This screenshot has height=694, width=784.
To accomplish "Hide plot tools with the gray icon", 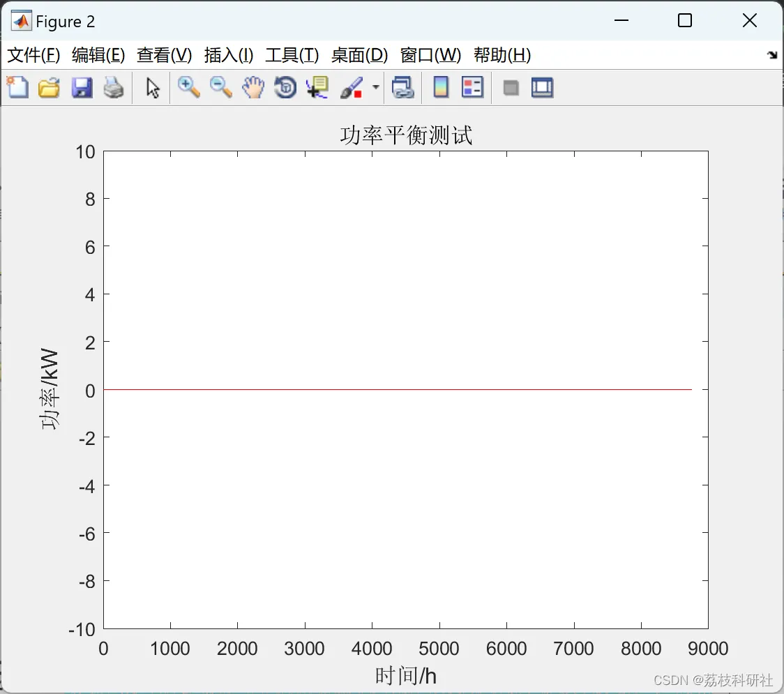I will click(x=511, y=88).
